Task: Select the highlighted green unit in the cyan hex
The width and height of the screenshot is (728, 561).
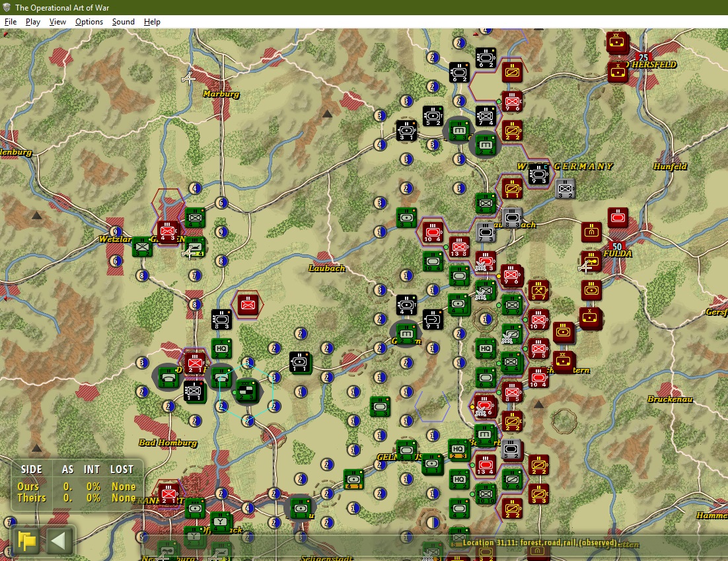Action: pyautogui.click(x=247, y=391)
